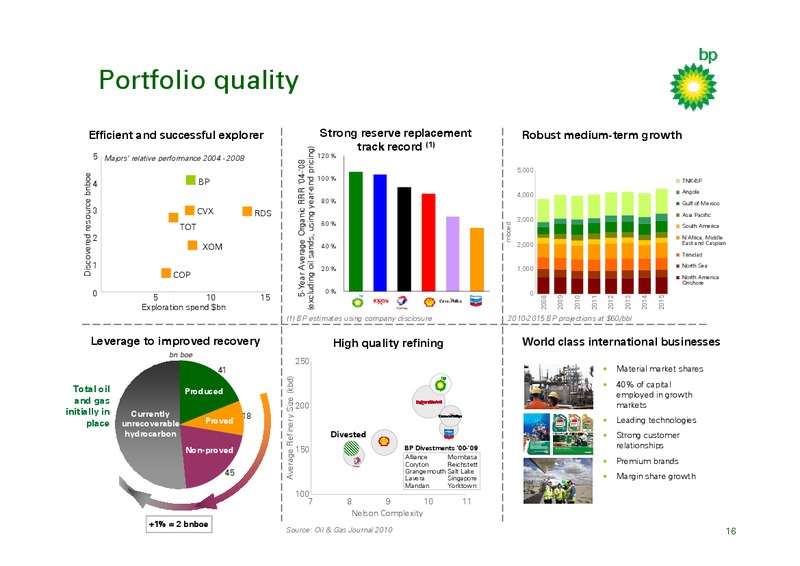
Task: Click the Trinidad legend swatch
Action: [678, 255]
